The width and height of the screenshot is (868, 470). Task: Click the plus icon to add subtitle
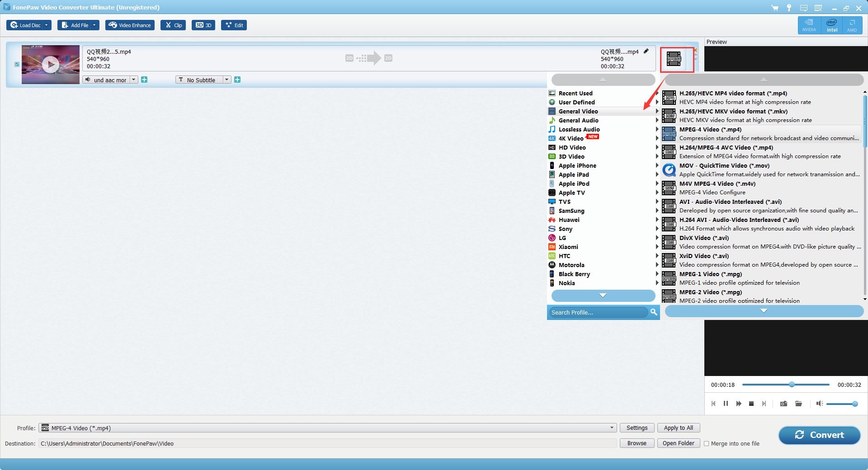pyautogui.click(x=237, y=80)
